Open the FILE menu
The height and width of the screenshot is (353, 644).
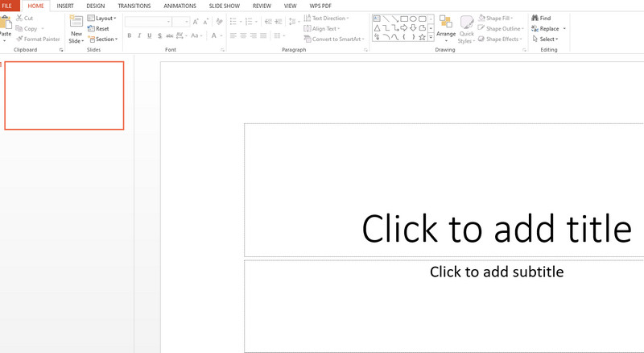(8, 6)
